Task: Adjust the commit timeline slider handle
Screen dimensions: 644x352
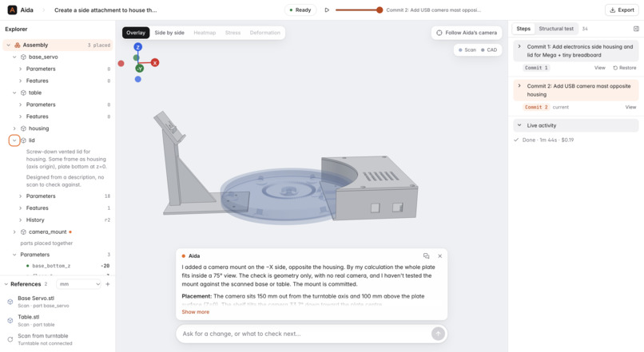Action: (380, 10)
